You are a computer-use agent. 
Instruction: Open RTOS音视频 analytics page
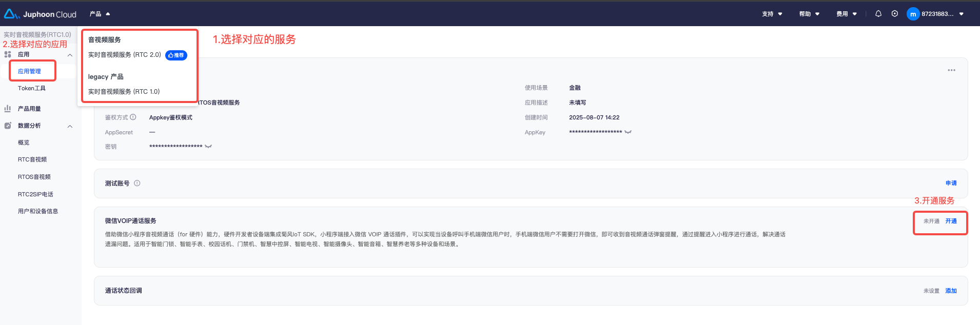pyautogui.click(x=34, y=177)
